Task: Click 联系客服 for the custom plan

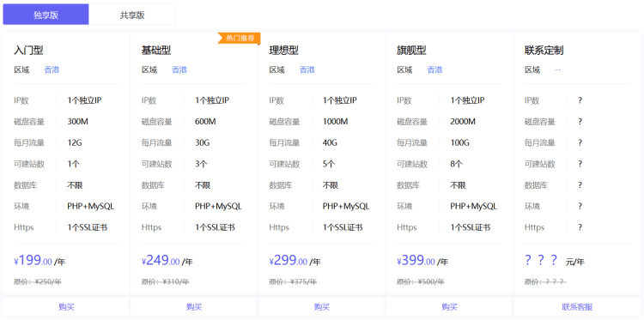Action: [x=578, y=307]
